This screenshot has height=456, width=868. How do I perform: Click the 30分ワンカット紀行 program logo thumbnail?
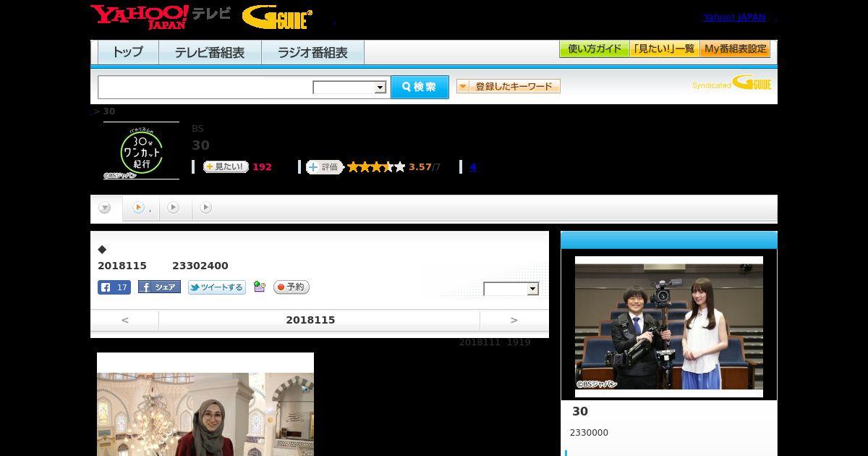pyautogui.click(x=141, y=151)
